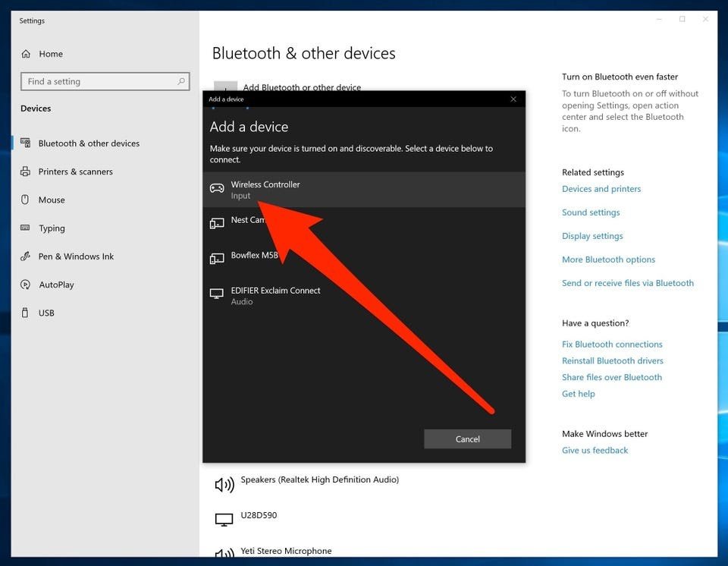This screenshot has width=728, height=566.
Task: Select USB settings in sidebar
Action: coord(46,313)
